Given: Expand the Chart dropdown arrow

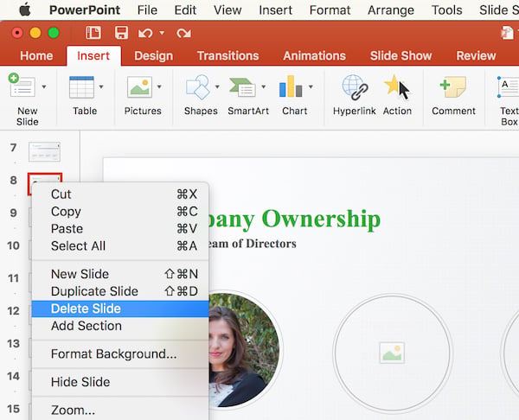Looking at the screenshot, I should pyautogui.click(x=311, y=86).
